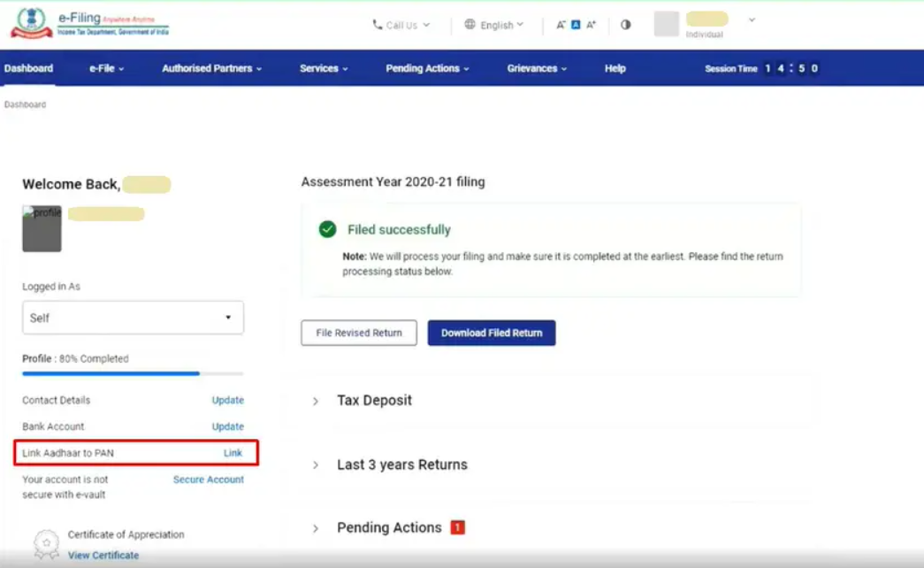This screenshot has height=568, width=924.
Task: Expand the Last 3 years Returns section
Action: tap(316, 465)
